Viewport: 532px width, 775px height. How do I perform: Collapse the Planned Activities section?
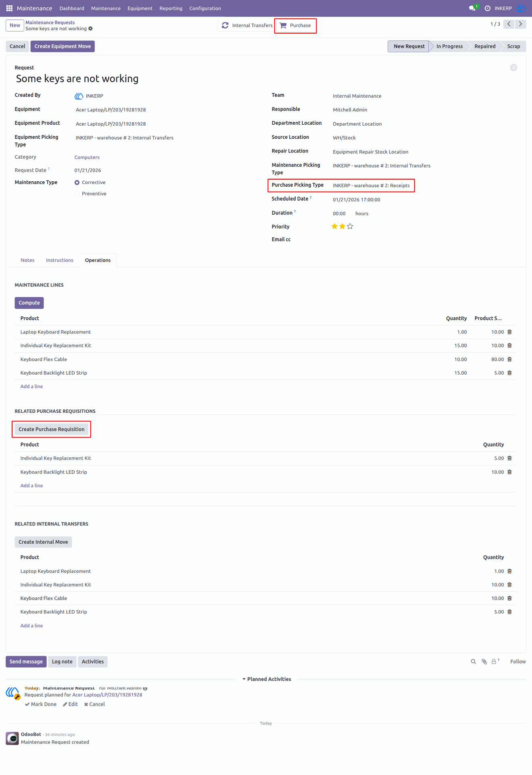(267, 679)
